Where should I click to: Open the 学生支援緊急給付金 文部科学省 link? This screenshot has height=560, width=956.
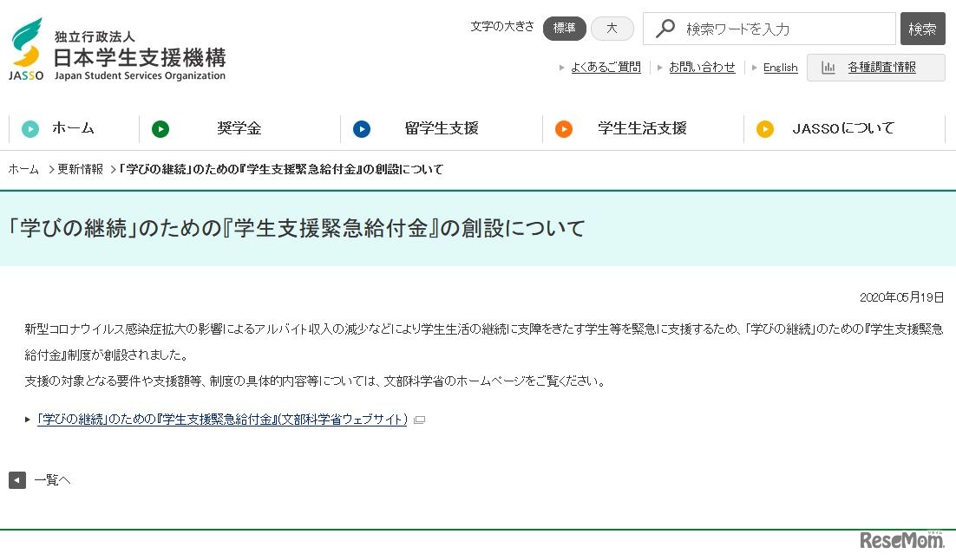(x=221, y=419)
